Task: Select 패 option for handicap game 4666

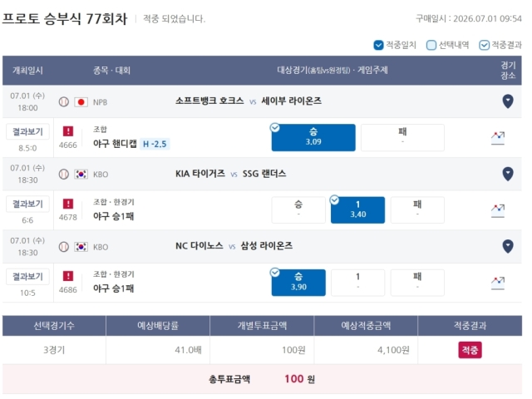Action: click(402, 137)
